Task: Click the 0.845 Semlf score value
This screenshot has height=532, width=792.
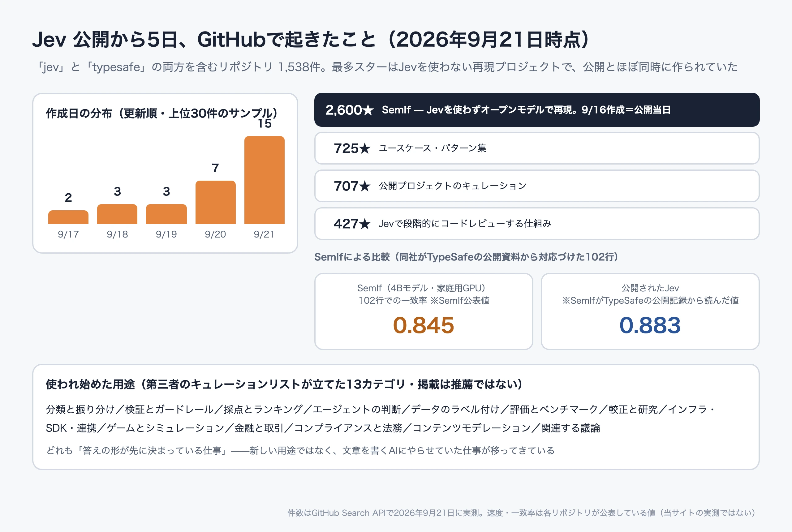Action: [424, 325]
